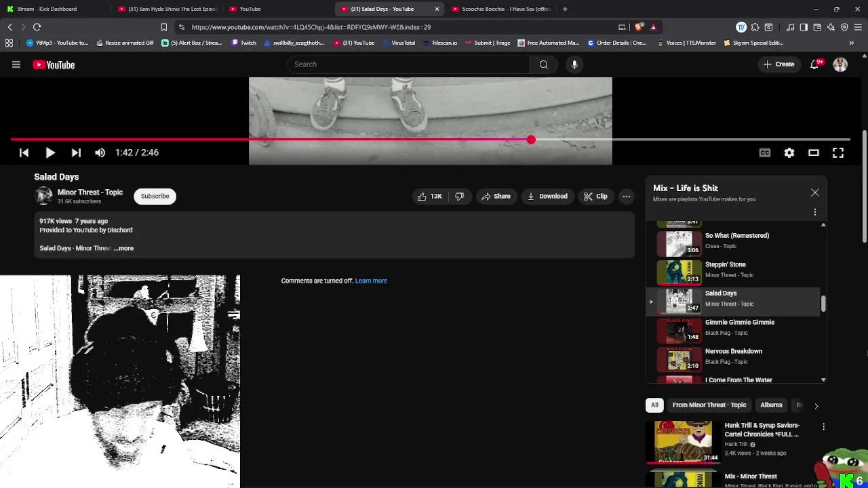This screenshot has height=488, width=868.
Task: Click the red progress bar scrubber
Action: 531,140
